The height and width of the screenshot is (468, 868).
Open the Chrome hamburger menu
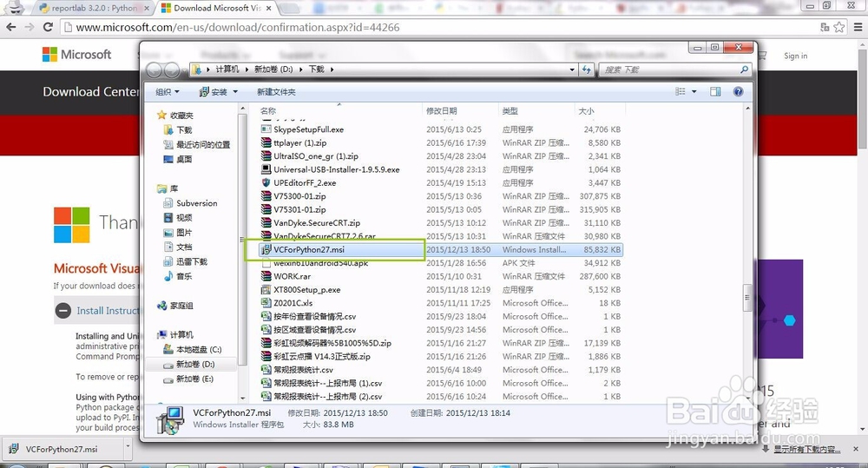pos(858,27)
